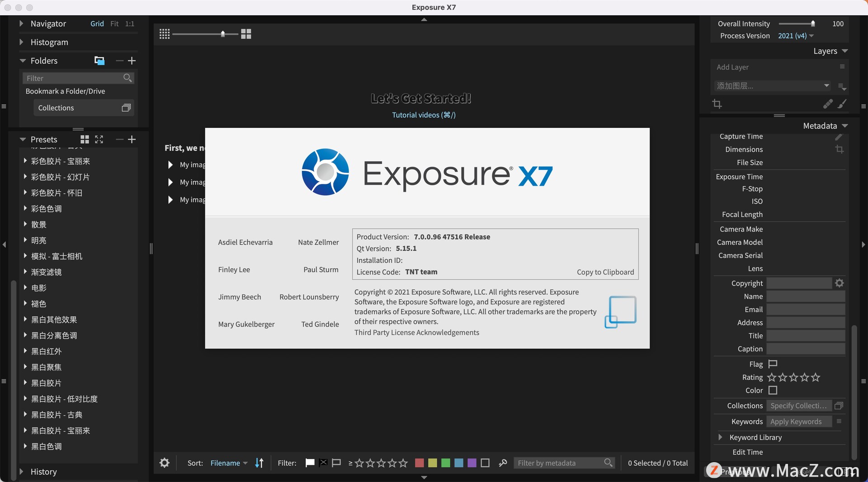
Task: Toggle filter by unflagged outline flag
Action: [x=336, y=463]
